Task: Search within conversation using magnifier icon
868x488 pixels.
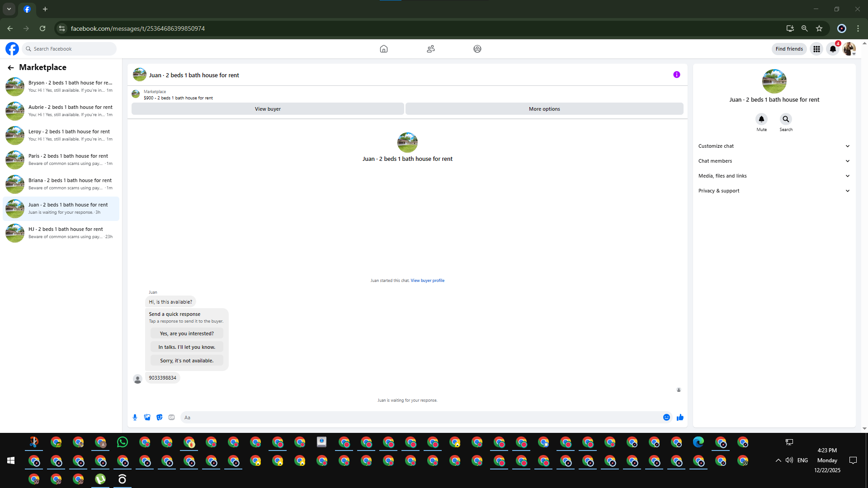Action: (786, 119)
